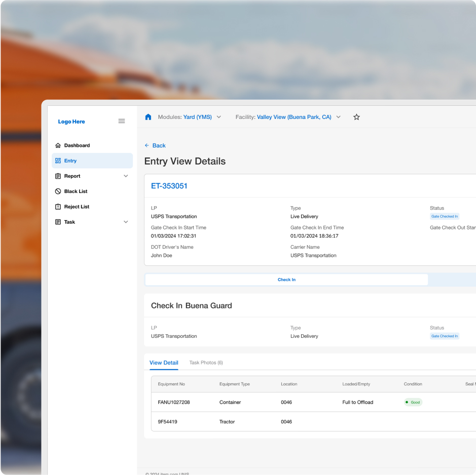476x475 pixels.
Task: Open Dashboard in sidebar
Action: 92,145
